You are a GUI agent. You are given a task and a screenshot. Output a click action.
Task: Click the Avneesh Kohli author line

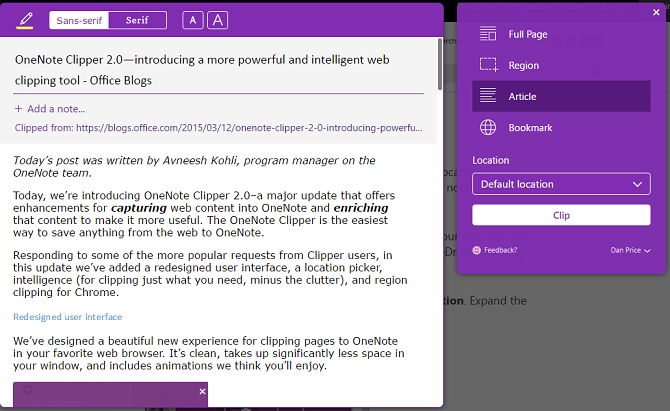(x=194, y=167)
